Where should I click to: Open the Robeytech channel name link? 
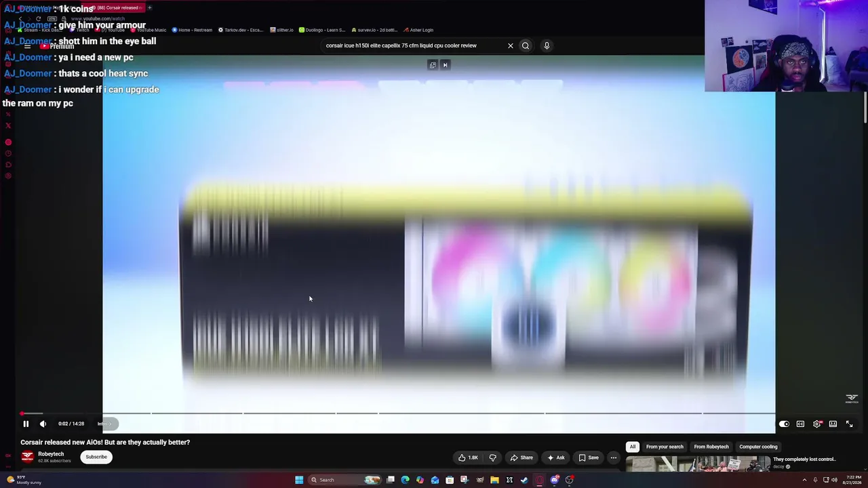pos(51,454)
